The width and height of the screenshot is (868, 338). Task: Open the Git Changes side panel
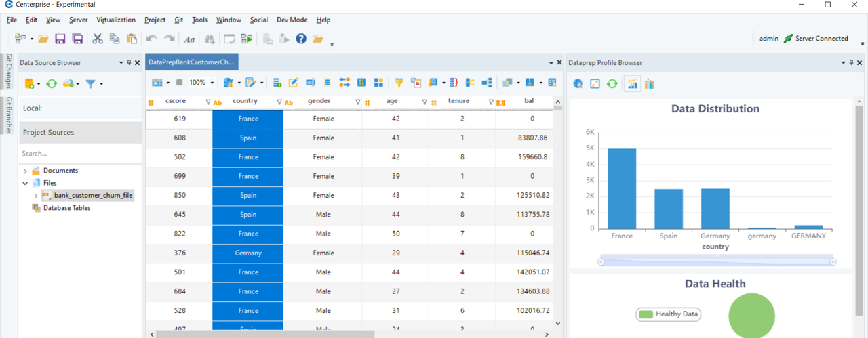click(9, 71)
